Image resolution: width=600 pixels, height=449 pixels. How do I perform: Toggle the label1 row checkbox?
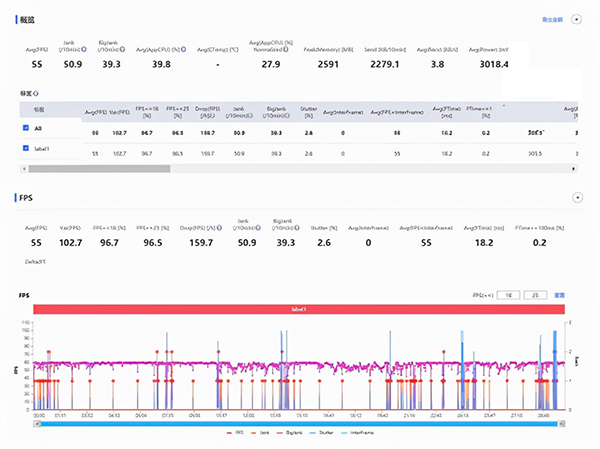(25, 149)
